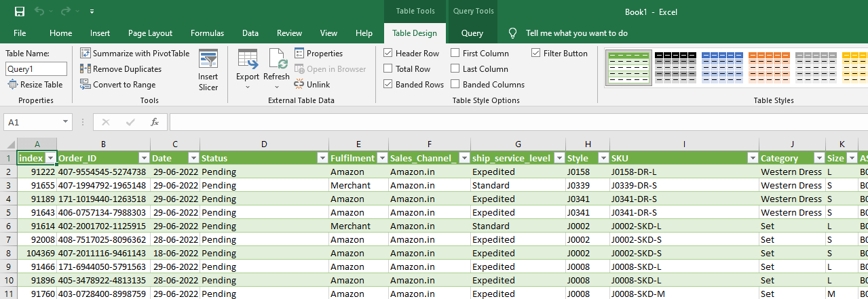
Task: Click Convert to Range
Action: (x=117, y=84)
